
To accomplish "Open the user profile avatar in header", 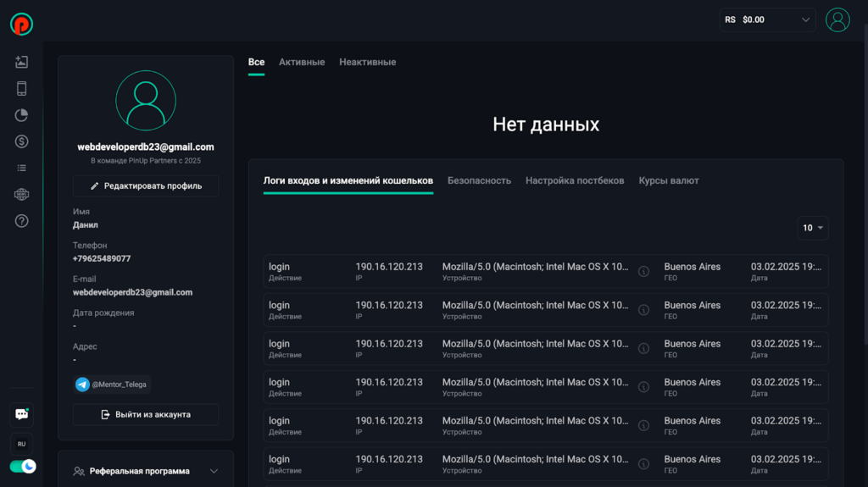I will (837, 20).
